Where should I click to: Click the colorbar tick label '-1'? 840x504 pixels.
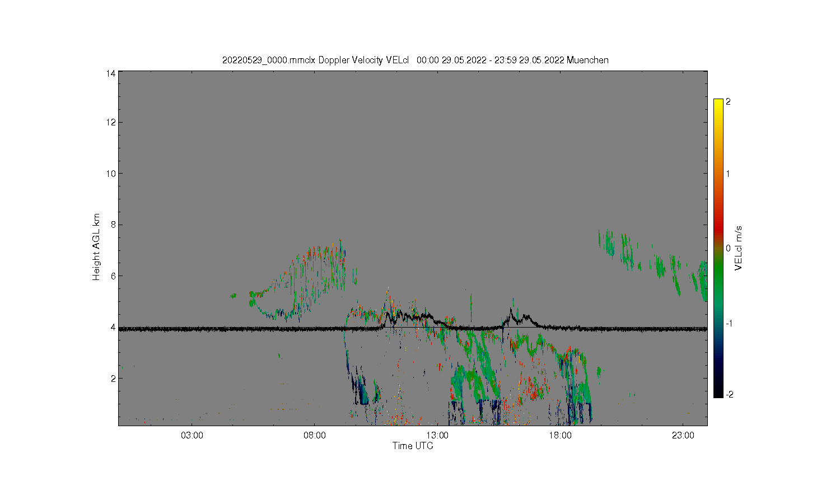(x=729, y=324)
